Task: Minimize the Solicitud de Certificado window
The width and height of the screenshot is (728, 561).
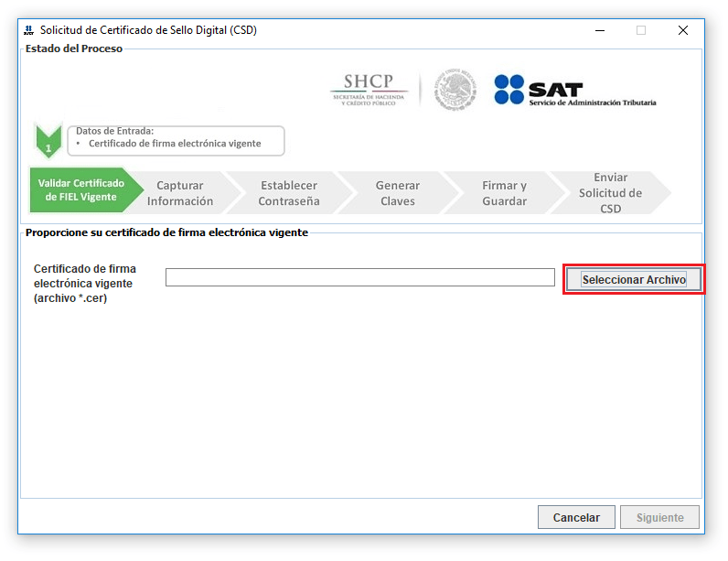Action: coord(598,30)
